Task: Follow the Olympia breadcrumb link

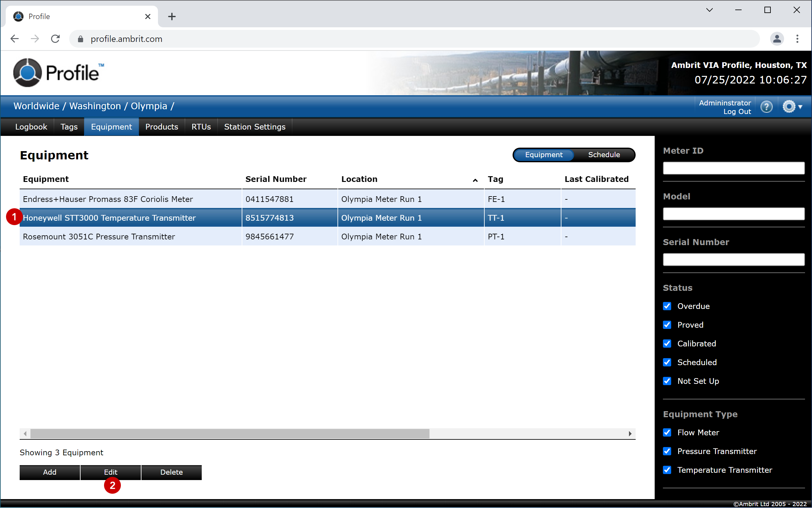Action: pos(149,106)
